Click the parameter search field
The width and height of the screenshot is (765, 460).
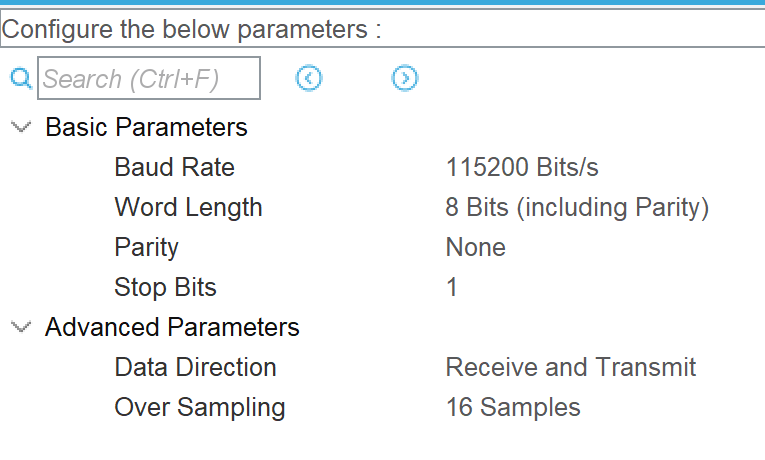click(x=149, y=78)
